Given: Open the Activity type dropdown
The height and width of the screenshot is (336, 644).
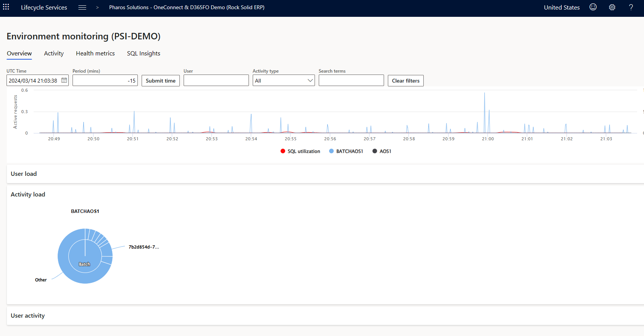Looking at the screenshot, I should click(284, 80).
